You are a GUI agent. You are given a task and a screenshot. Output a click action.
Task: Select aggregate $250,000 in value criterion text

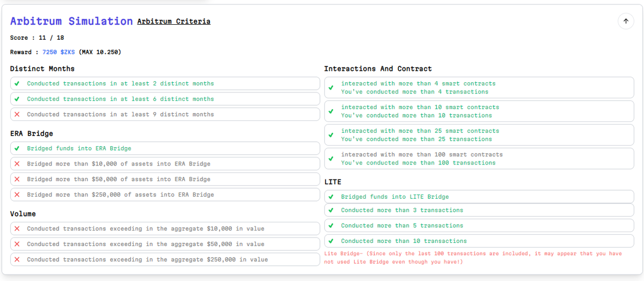pos(148,260)
